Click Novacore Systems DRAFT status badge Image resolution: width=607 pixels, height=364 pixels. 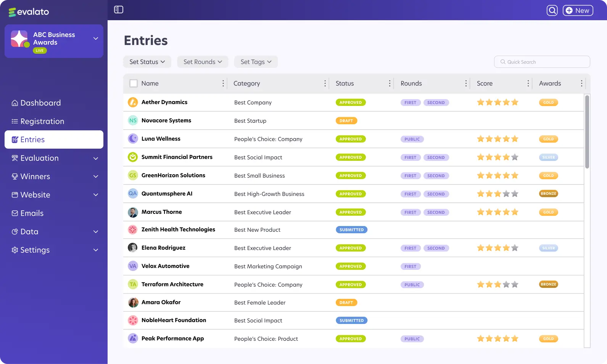[346, 121]
